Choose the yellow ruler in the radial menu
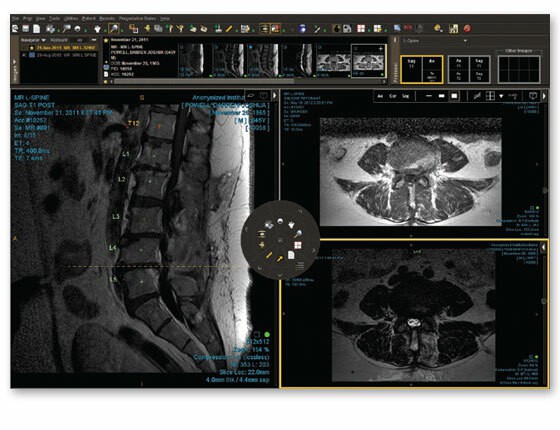560x430 pixels. click(x=269, y=255)
